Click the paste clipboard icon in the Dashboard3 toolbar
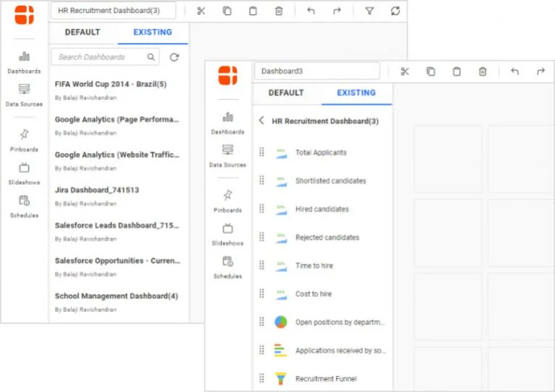555x392 pixels. pyautogui.click(x=457, y=71)
